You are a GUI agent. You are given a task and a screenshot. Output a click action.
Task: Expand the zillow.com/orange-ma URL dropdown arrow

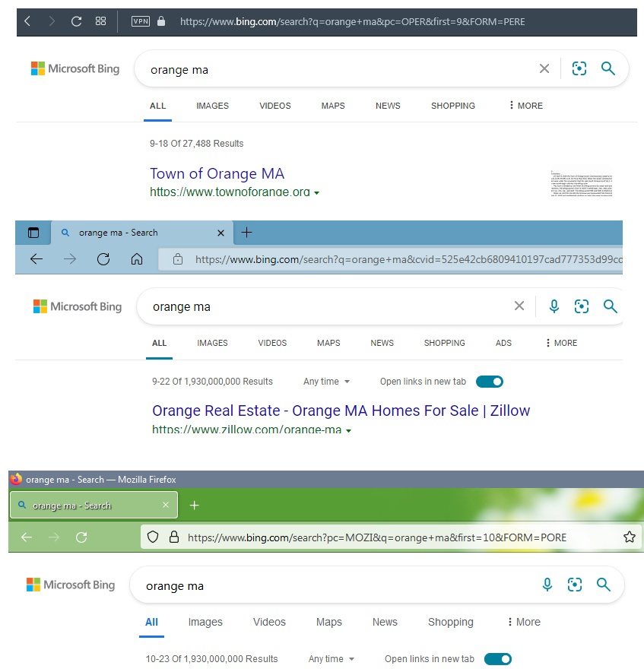pos(348,431)
